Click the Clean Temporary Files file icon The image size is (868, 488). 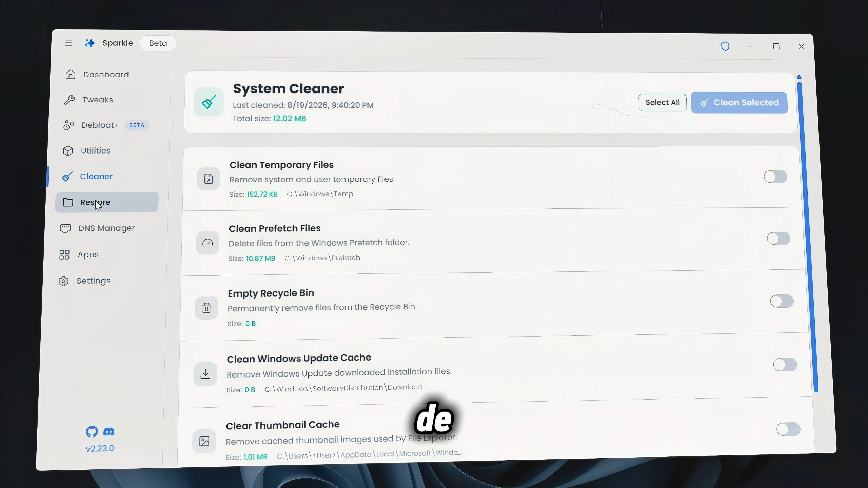209,179
